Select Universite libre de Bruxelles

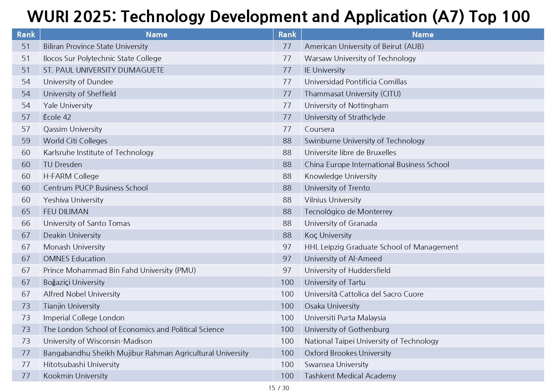click(x=350, y=153)
